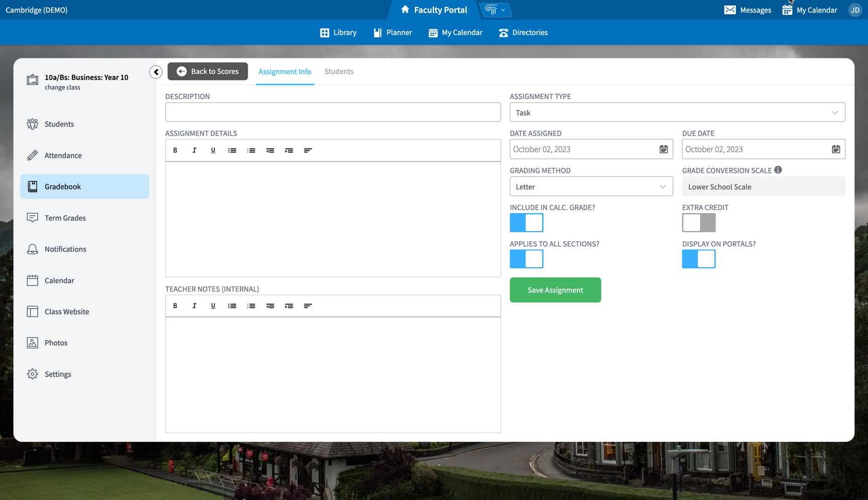Collapse the sidebar with arrow button

tap(156, 72)
